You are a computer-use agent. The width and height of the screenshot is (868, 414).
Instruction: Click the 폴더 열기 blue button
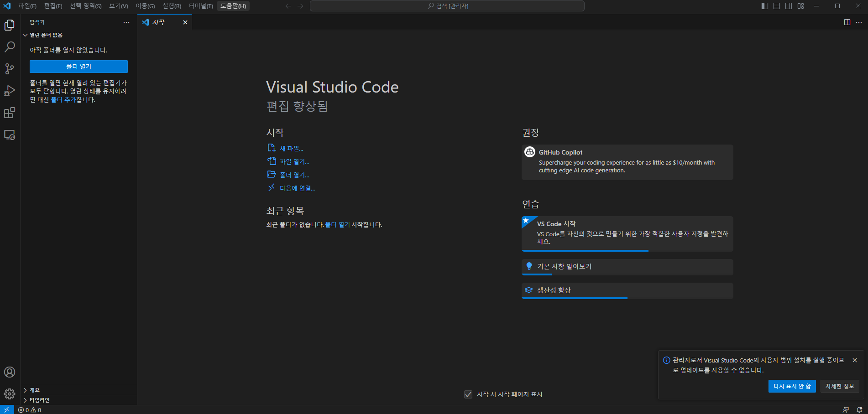[78, 67]
